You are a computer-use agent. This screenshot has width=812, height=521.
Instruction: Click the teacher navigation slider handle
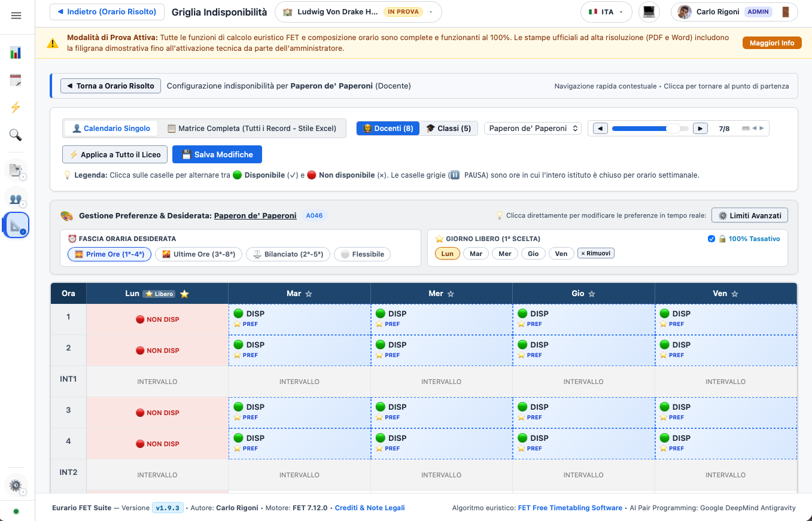pyautogui.click(x=674, y=129)
